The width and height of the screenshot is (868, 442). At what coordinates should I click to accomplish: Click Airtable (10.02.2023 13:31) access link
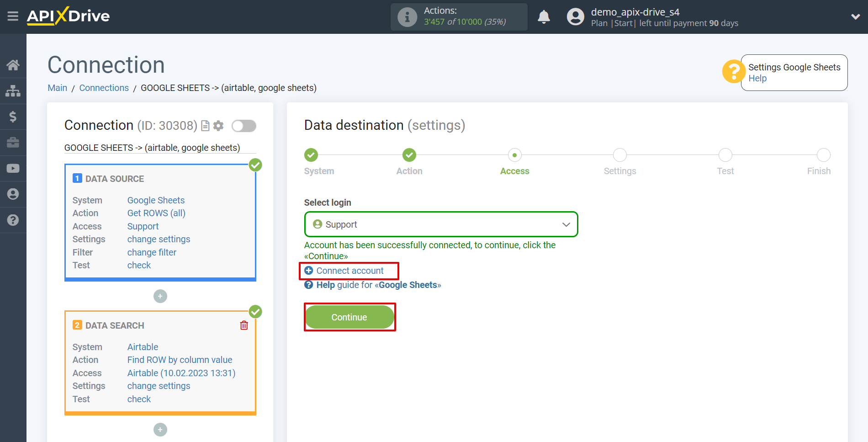click(181, 373)
